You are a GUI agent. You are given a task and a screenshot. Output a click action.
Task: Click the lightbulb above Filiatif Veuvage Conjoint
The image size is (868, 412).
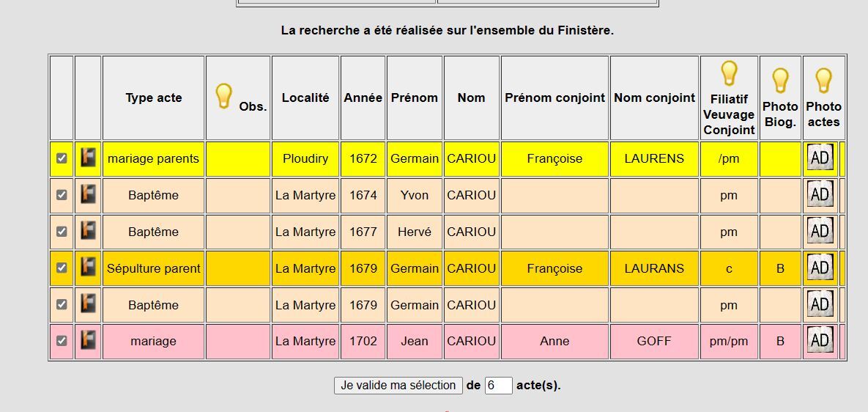click(x=728, y=73)
